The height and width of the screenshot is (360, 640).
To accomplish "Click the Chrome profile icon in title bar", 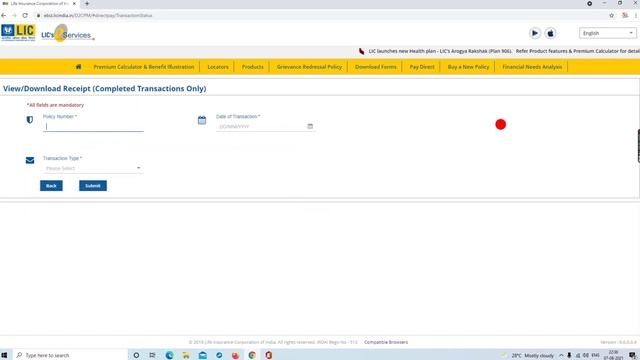I will [x=589, y=4].
